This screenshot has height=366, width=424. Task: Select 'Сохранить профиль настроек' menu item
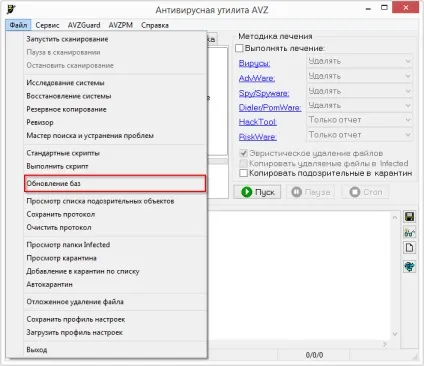tap(115, 319)
